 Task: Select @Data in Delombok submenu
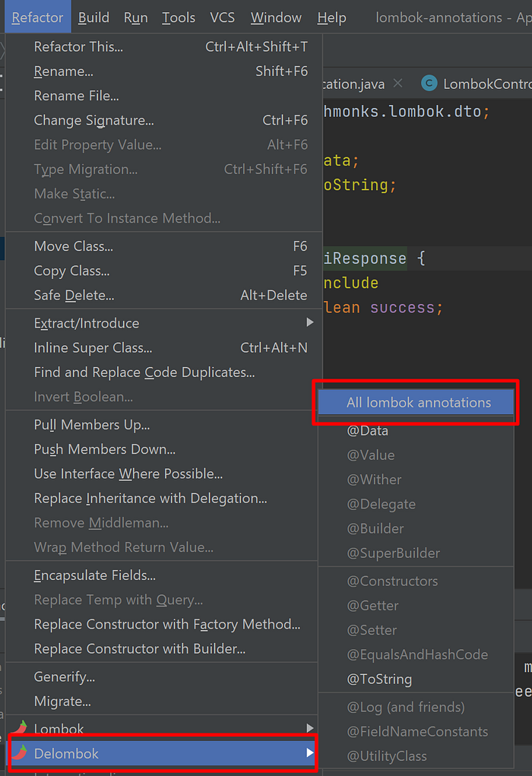(x=416, y=430)
